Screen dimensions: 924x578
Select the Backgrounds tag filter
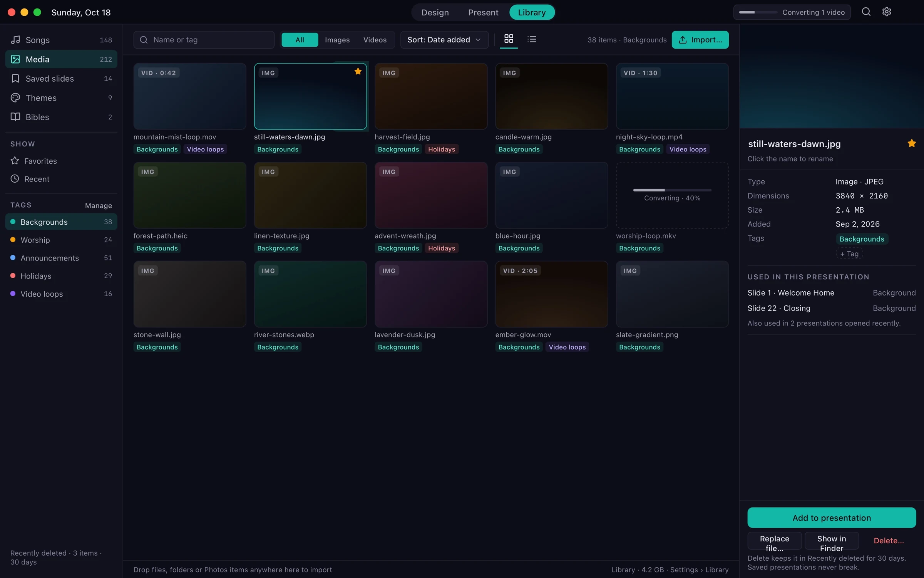(x=61, y=222)
